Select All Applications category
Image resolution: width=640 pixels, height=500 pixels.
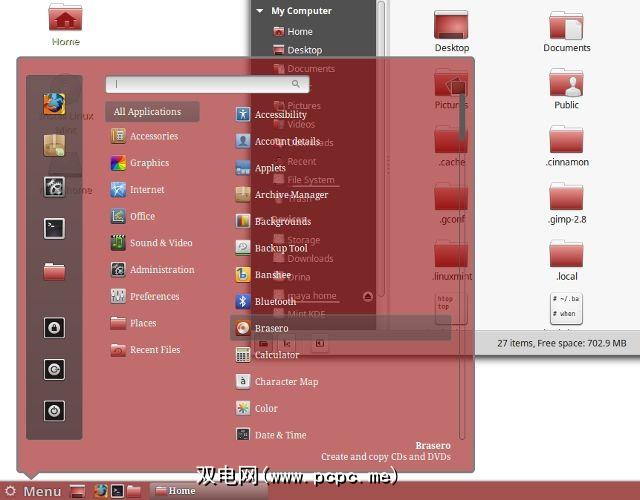pos(152,111)
